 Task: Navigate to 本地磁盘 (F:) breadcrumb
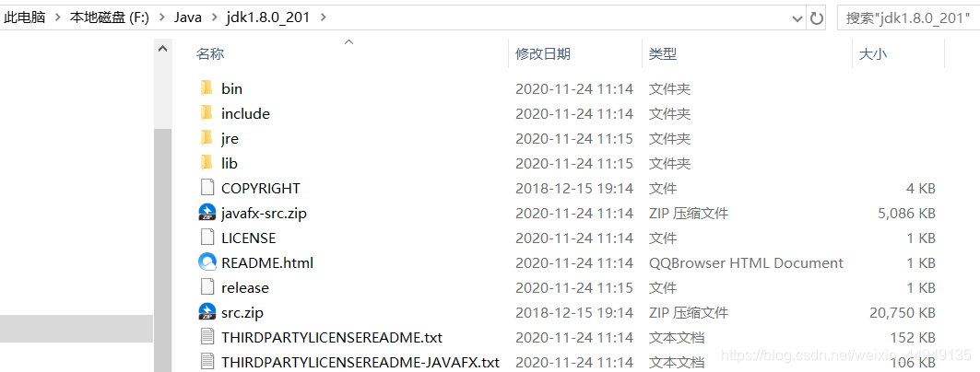pos(109,17)
